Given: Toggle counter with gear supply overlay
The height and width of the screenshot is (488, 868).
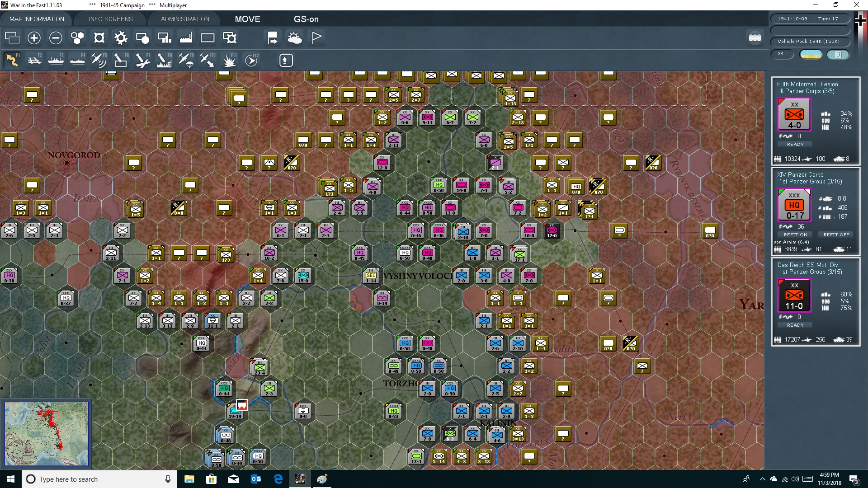Looking at the screenshot, I should pyautogui.click(x=230, y=38).
